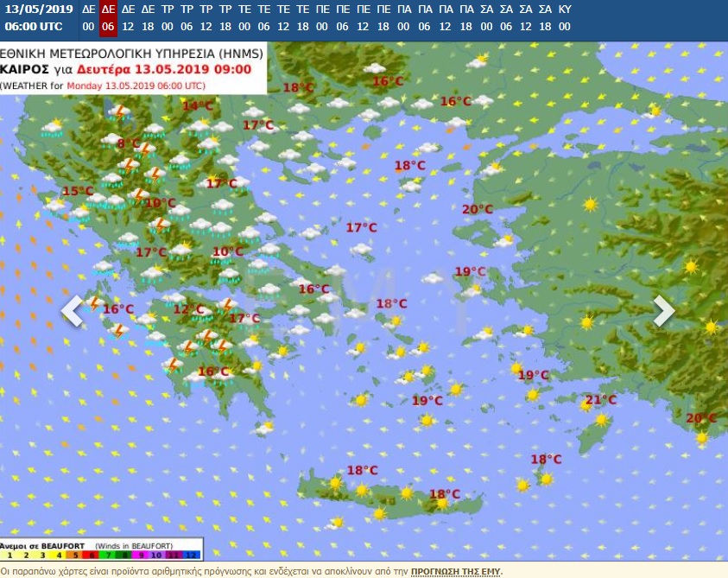Viewport: 728px width, 578px height.
Task: Click blue Beaufort legend swatch 12
Action: pyautogui.click(x=192, y=556)
